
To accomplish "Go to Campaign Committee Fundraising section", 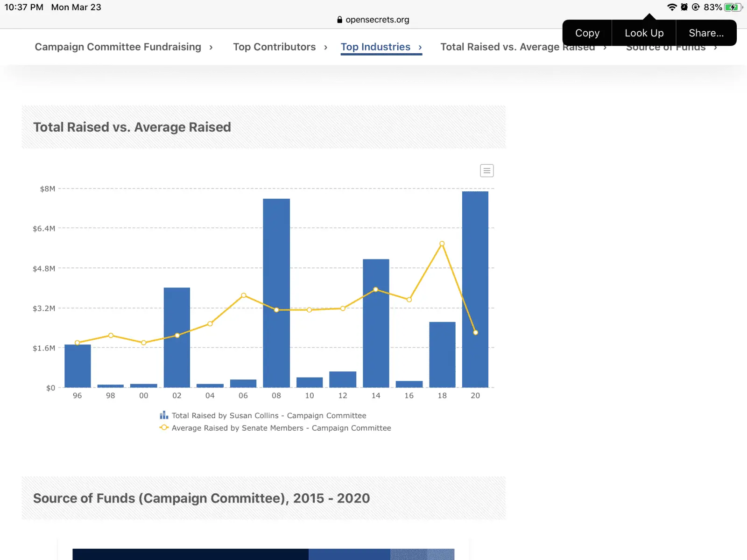I will coord(118,47).
